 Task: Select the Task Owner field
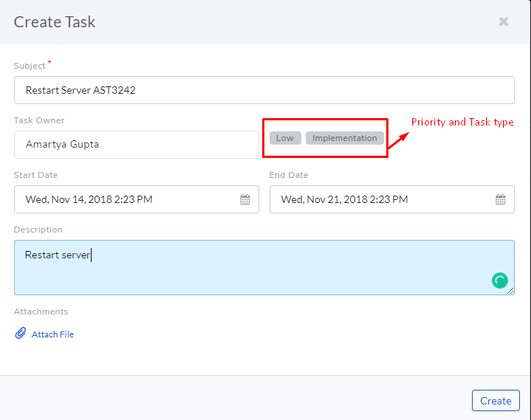click(x=137, y=145)
